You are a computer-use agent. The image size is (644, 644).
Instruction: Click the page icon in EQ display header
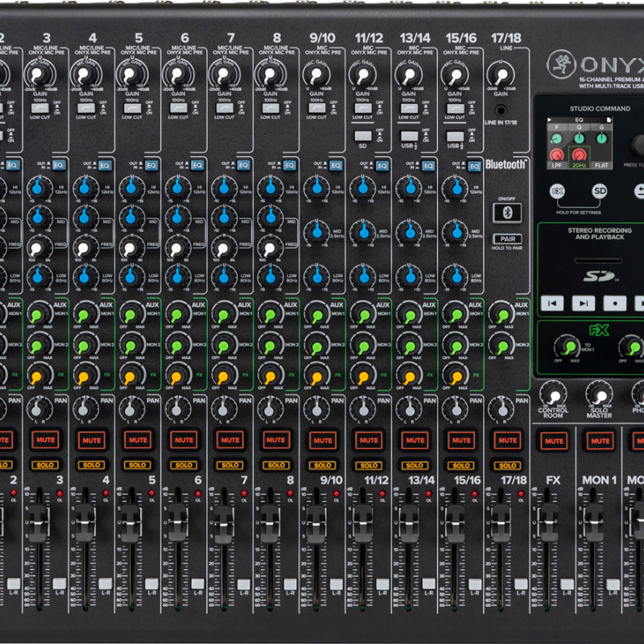[609, 119]
